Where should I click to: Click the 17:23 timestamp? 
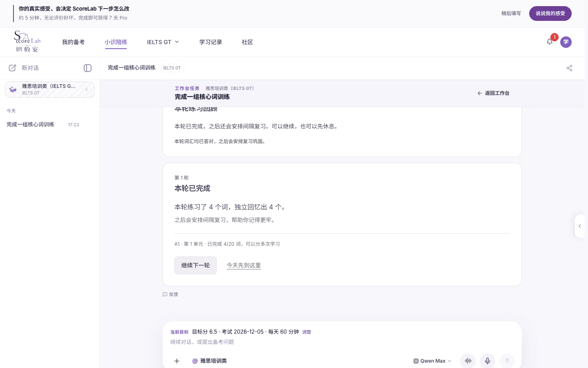[x=73, y=125]
